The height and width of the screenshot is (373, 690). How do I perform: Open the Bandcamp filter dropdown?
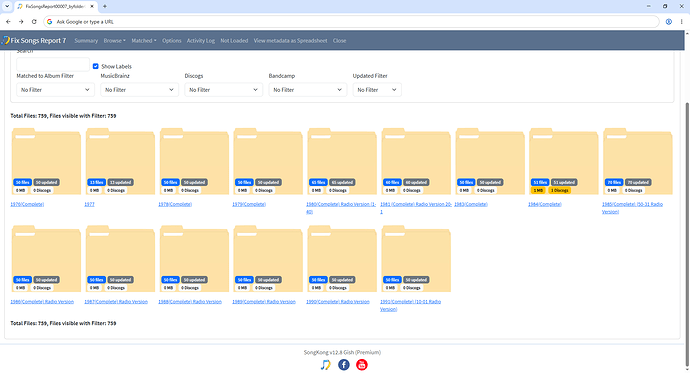point(307,90)
